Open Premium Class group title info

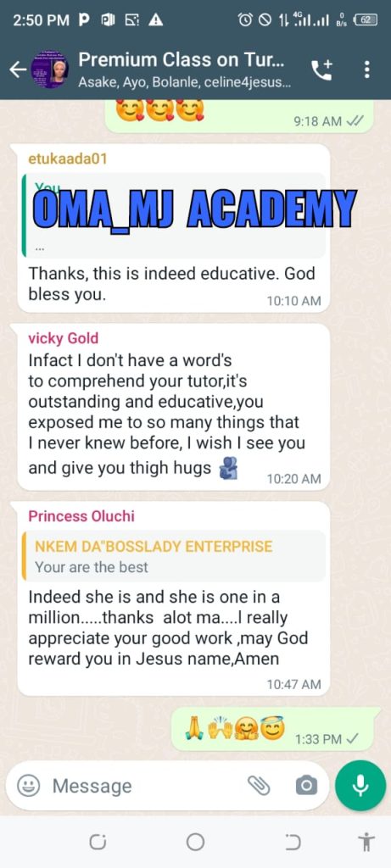[x=182, y=59]
